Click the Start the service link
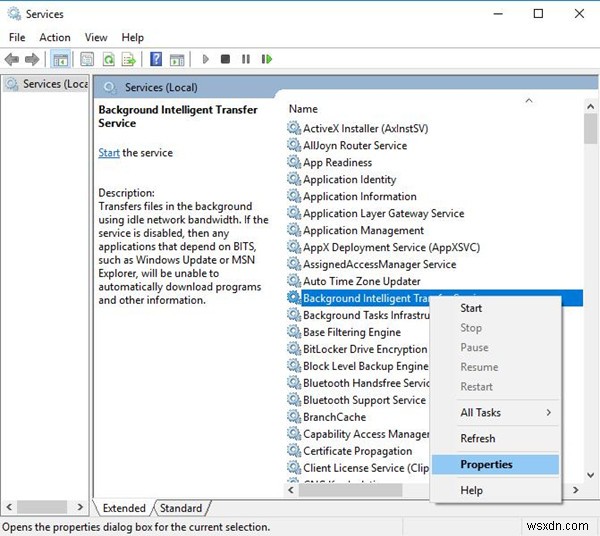Viewport: 600px width, 536px height. (109, 153)
